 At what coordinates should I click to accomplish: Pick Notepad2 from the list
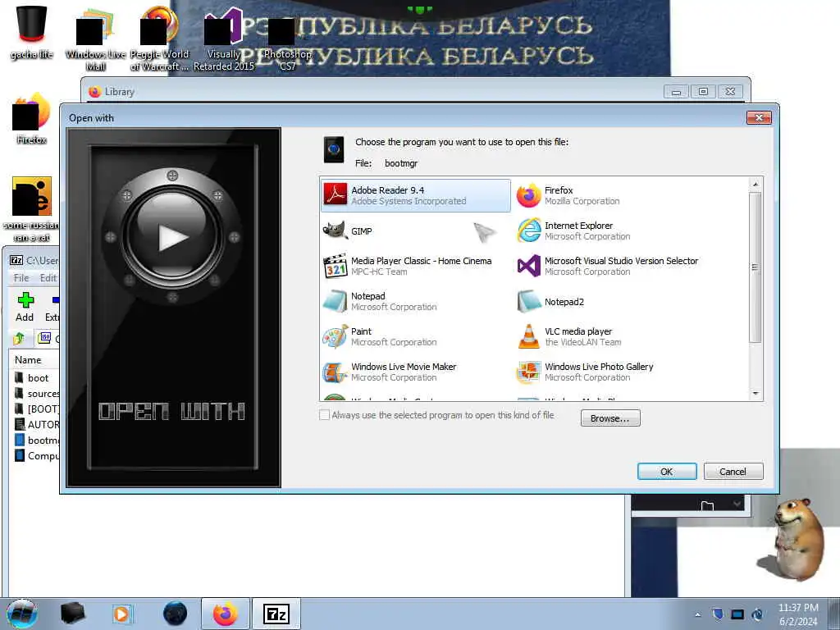point(608,302)
